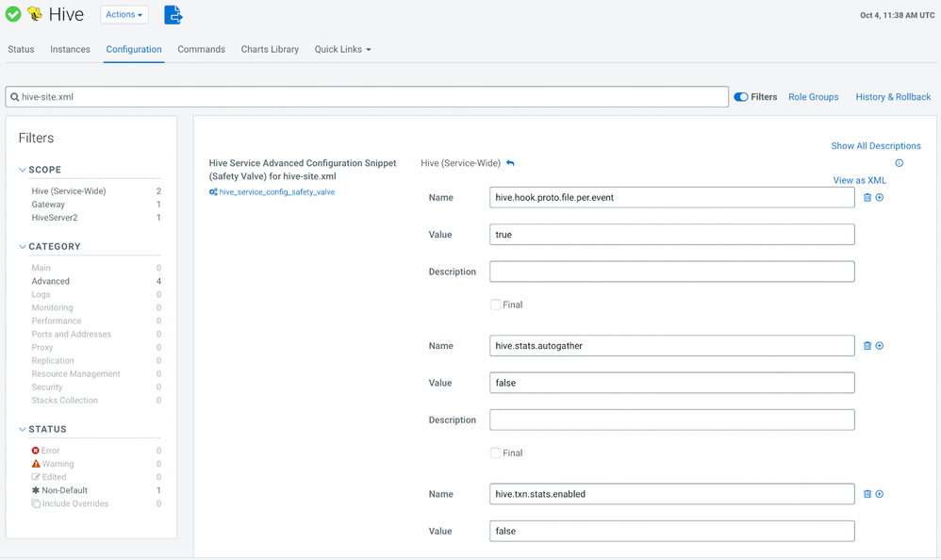Click the hive.stats.autogather name field
The width and height of the screenshot is (941, 560).
pyautogui.click(x=671, y=346)
